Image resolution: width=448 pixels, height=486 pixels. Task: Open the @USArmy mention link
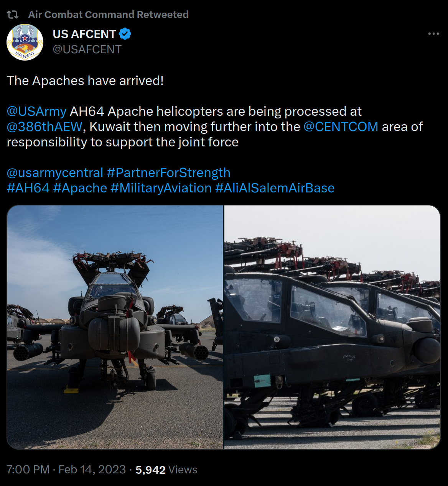36,111
